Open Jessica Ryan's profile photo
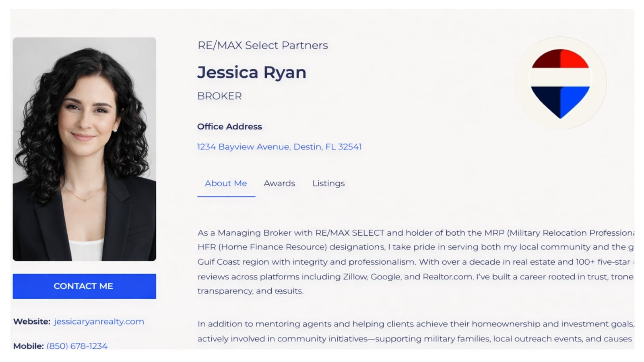 [x=84, y=149]
